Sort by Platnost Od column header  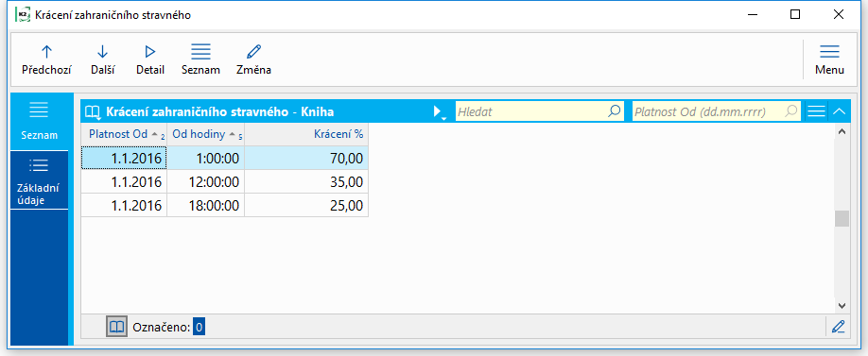tap(124, 134)
